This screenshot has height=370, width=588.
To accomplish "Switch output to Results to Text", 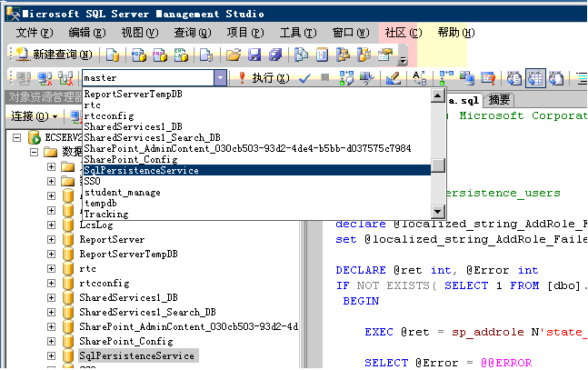I will tap(514, 78).
